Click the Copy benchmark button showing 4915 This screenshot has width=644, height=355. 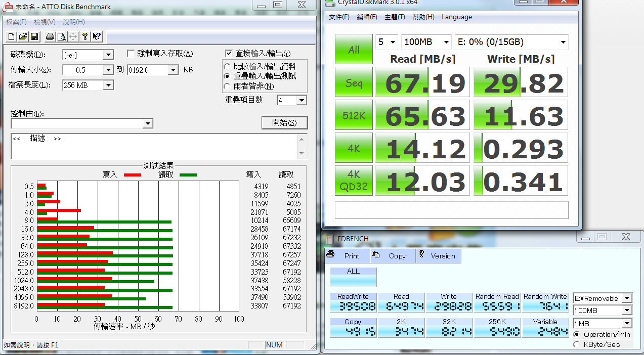point(353,328)
